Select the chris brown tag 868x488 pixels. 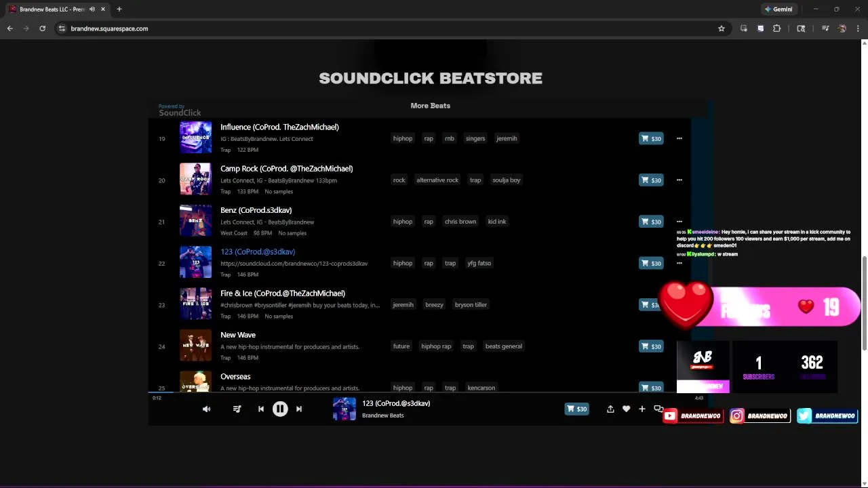pyautogui.click(x=460, y=222)
